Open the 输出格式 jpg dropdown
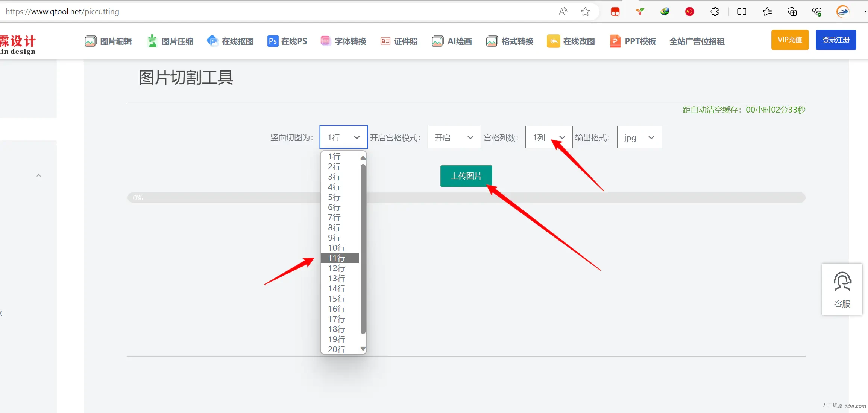 [x=639, y=137]
